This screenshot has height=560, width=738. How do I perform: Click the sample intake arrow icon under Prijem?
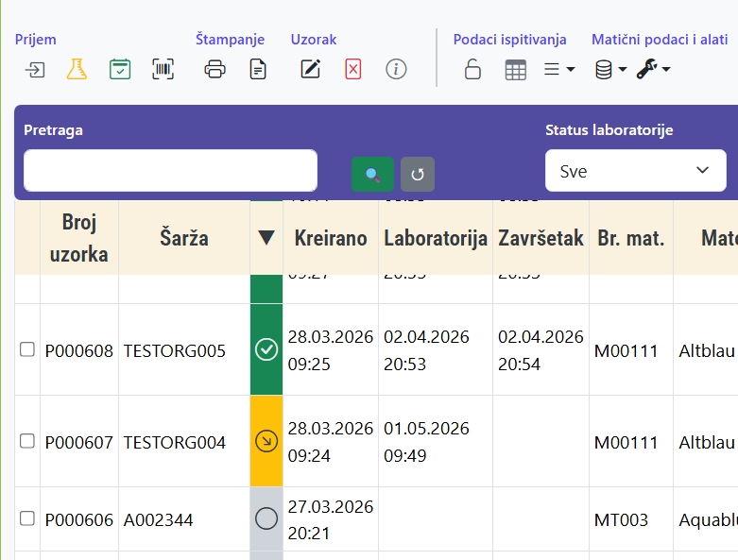pyautogui.click(x=35, y=70)
